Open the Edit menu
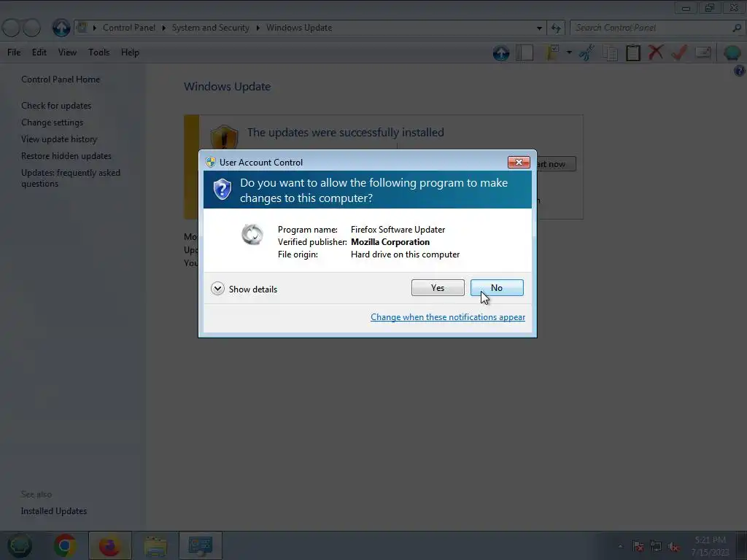Viewport: 747px width, 560px height. point(39,52)
